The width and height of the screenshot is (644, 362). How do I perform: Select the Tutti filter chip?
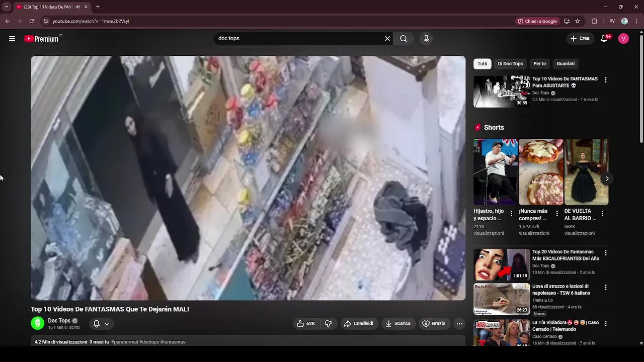pos(482,64)
